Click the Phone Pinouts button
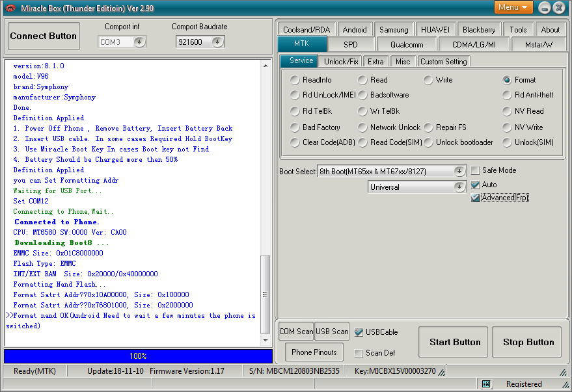Viewport: 572px width, 392px height. pyautogui.click(x=314, y=352)
